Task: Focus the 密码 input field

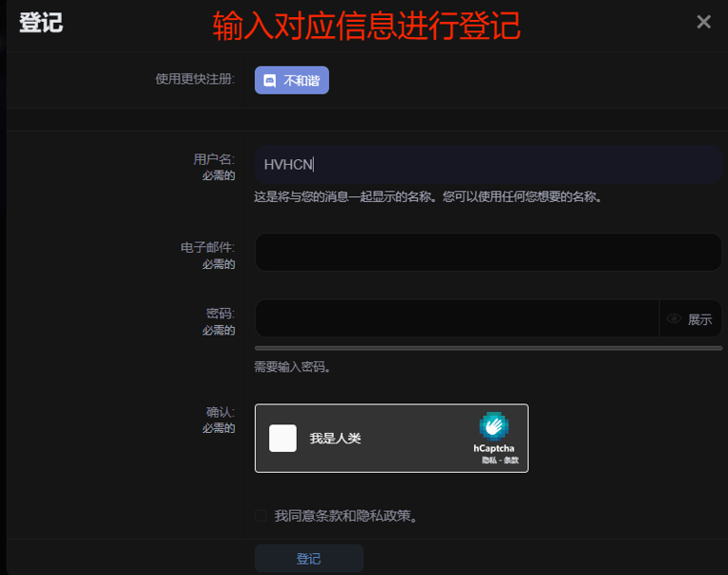Action: [x=457, y=318]
